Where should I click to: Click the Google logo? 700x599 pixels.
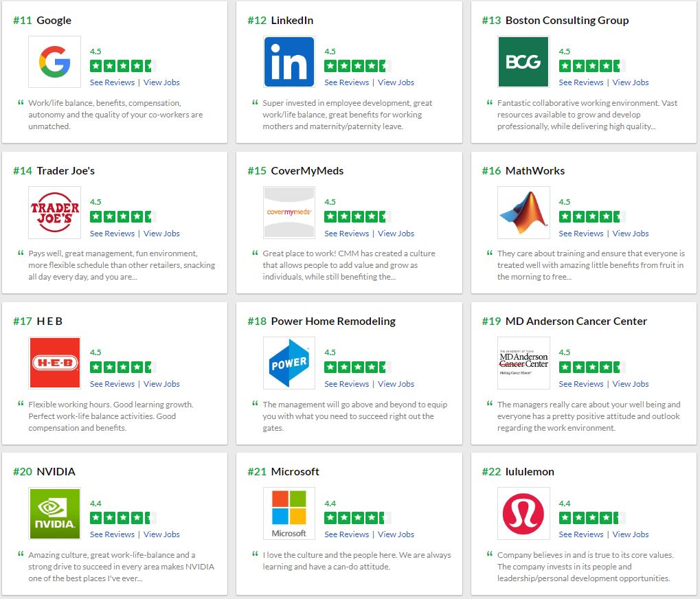pos(54,62)
